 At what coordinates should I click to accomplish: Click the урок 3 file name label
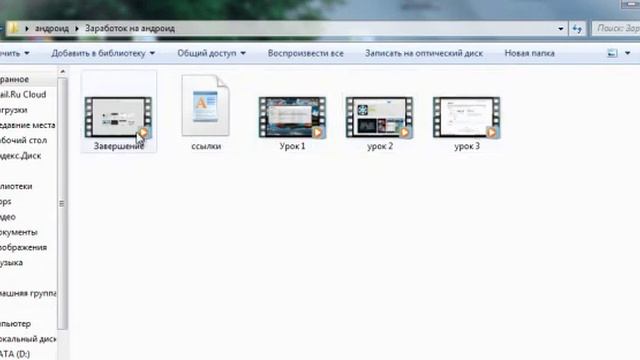tap(467, 146)
